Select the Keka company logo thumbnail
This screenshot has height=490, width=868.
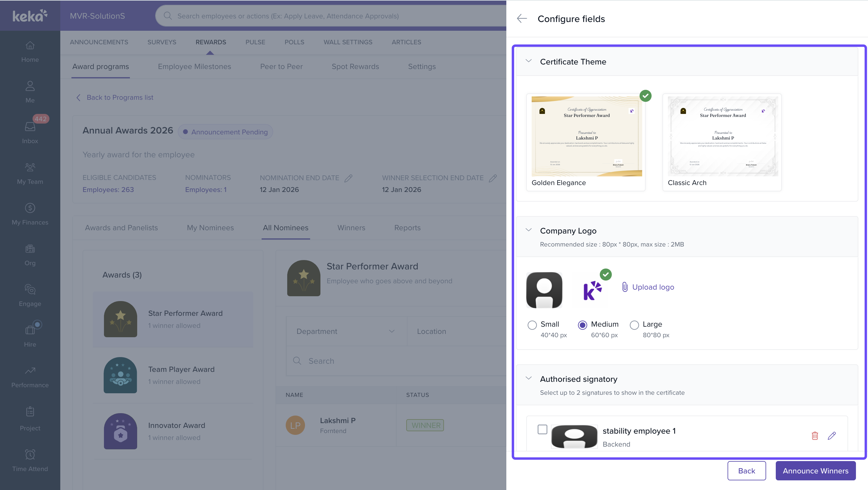click(x=592, y=290)
